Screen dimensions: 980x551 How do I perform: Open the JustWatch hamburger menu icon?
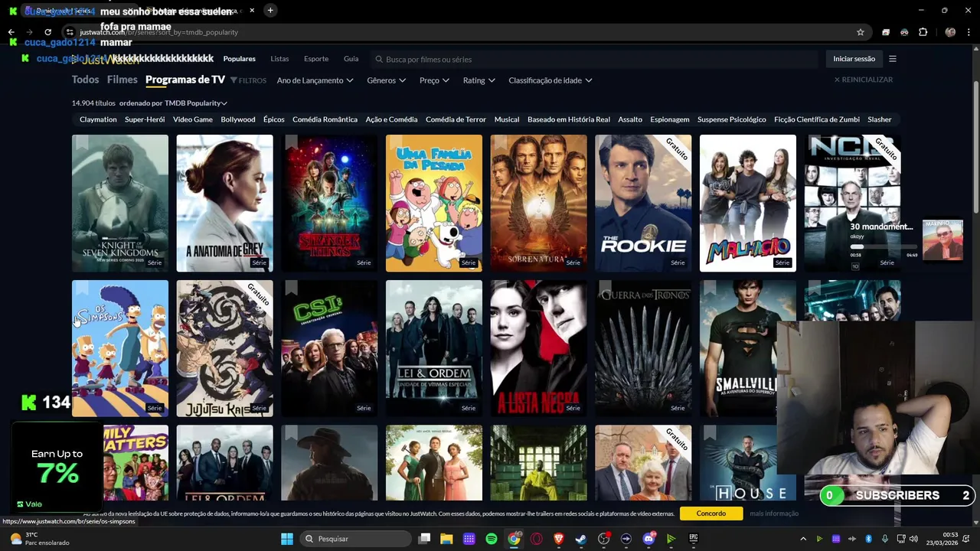pyautogui.click(x=892, y=59)
